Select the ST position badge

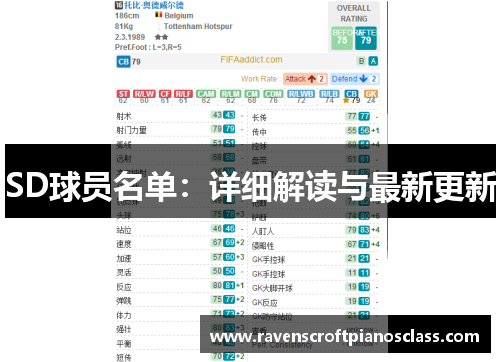tap(123, 94)
